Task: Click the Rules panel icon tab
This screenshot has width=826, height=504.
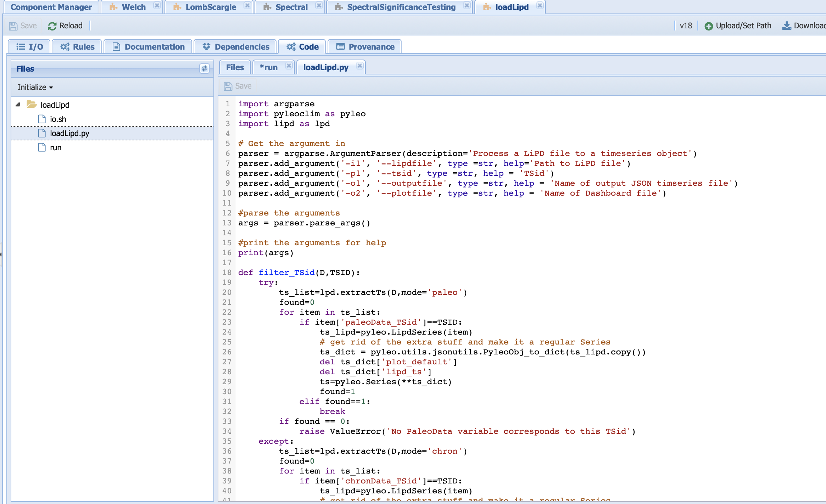Action: [x=77, y=47]
